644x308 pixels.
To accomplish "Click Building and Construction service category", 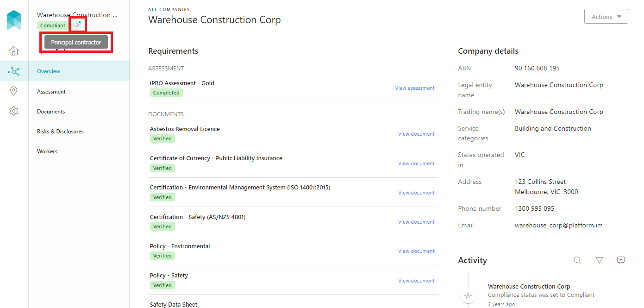I will (553, 128).
